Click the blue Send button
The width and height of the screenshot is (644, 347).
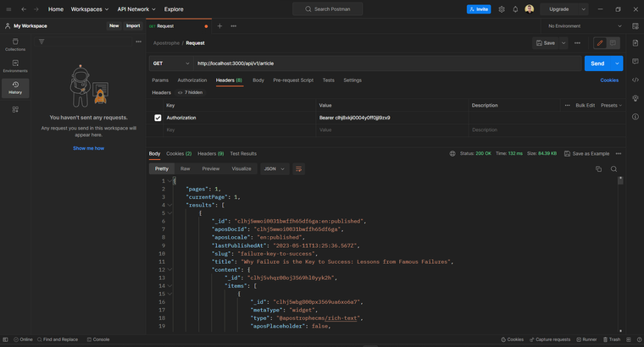coord(597,63)
